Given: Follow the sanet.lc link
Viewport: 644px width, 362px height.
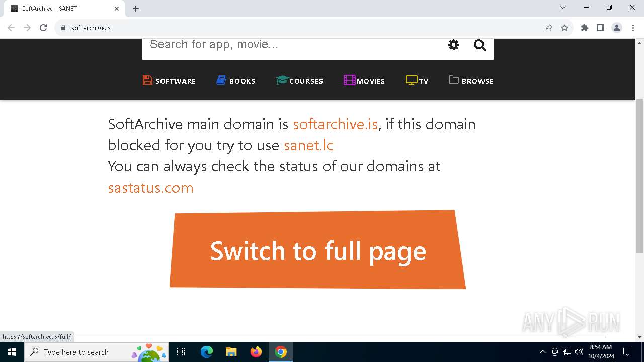Looking at the screenshot, I should (x=309, y=145).
